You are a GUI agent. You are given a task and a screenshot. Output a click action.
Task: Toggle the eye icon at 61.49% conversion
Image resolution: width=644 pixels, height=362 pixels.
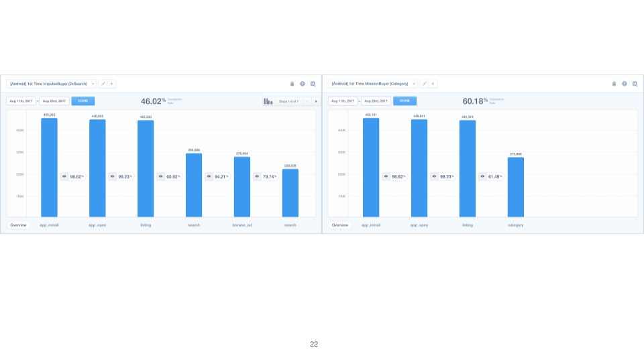pos(483,176)
